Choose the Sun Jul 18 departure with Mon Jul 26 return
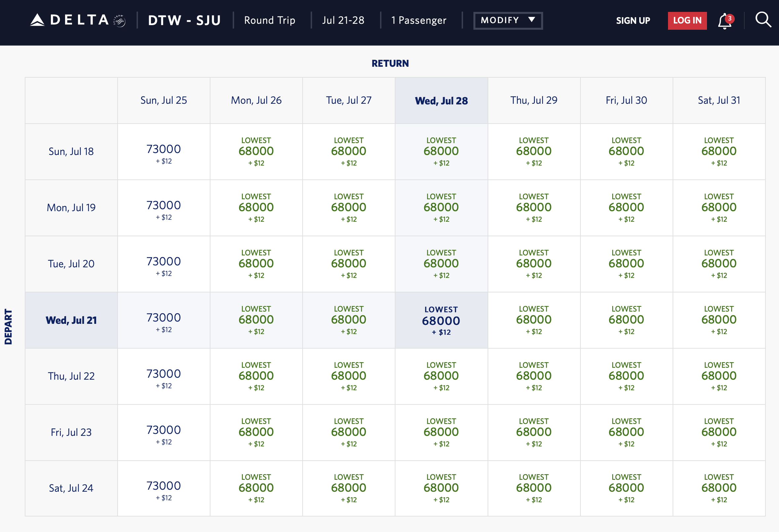 (x=256, y=152)
